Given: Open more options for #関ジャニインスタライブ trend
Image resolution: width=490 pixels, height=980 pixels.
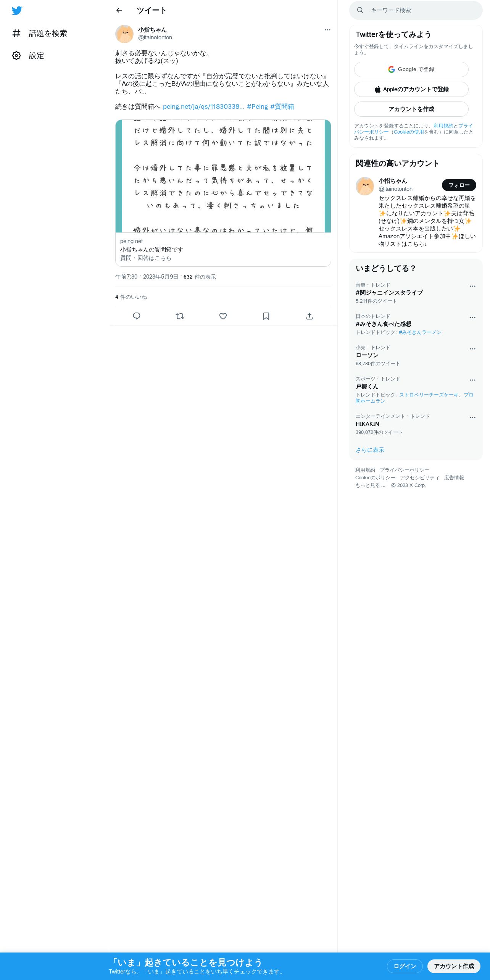Looking at the screenshot, I should click(x=472, y=286).
